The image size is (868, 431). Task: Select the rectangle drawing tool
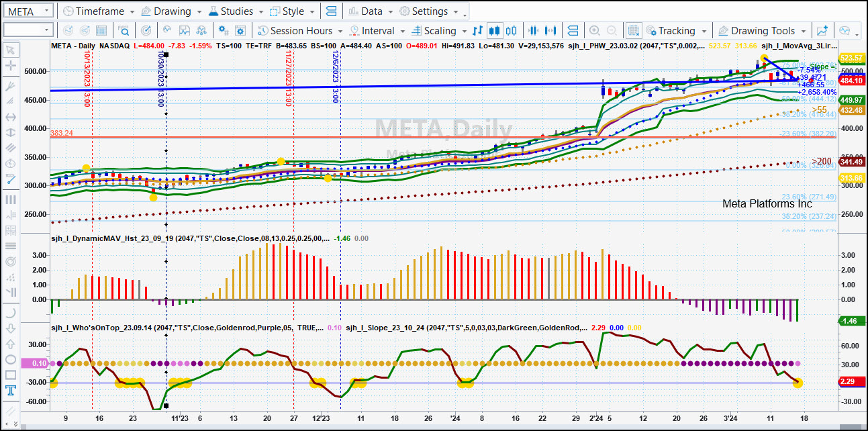(x=11, y=375)
